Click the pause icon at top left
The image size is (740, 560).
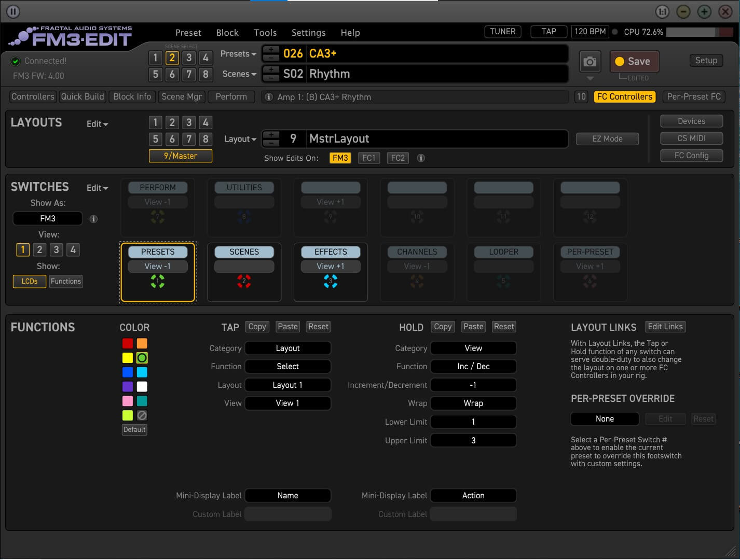[13, 11]
